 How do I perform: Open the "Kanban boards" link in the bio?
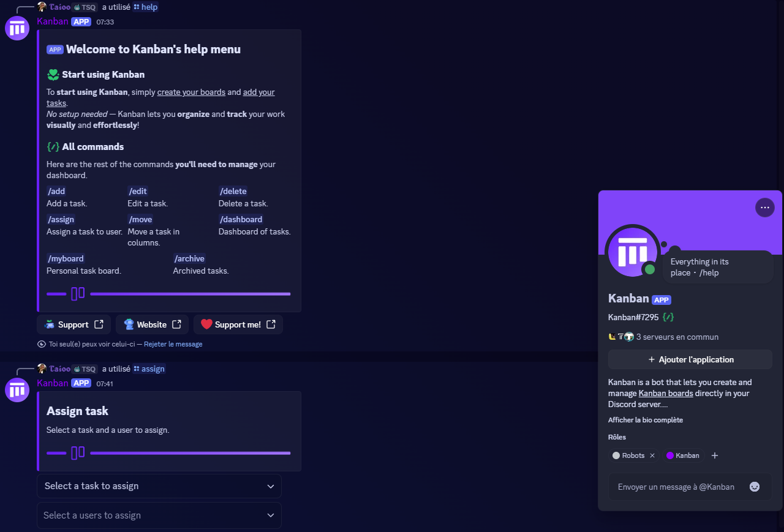click(x=665, y=393)
